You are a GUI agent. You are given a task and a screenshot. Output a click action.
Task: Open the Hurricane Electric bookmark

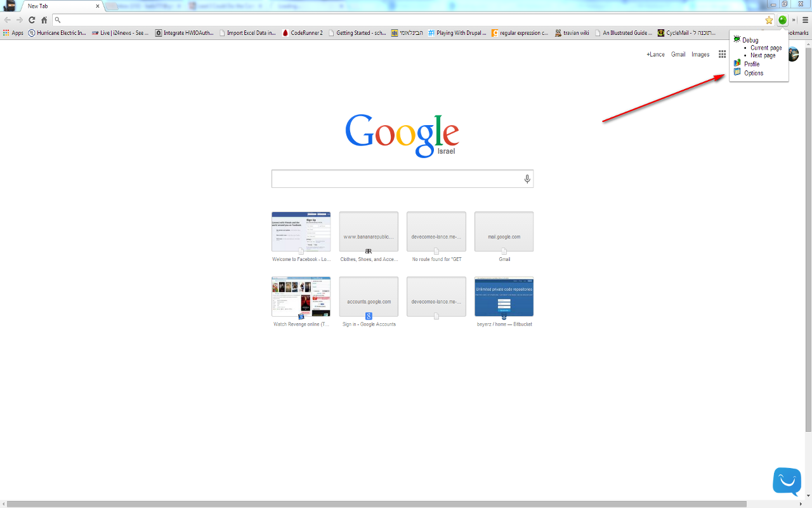[57, 33]
